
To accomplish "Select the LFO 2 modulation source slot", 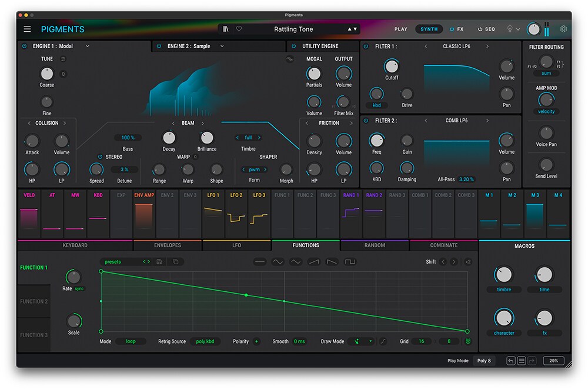I will (x=236, y=214).
